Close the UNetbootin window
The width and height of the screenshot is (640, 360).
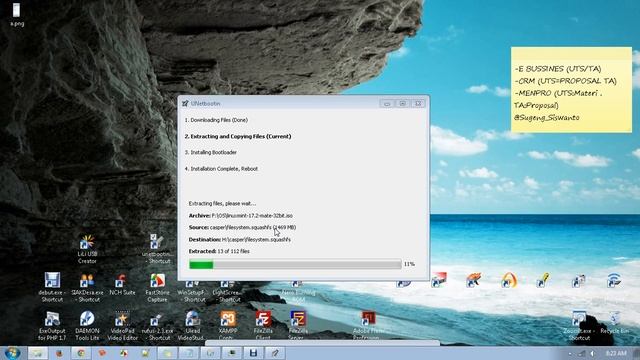coord(418,104)
